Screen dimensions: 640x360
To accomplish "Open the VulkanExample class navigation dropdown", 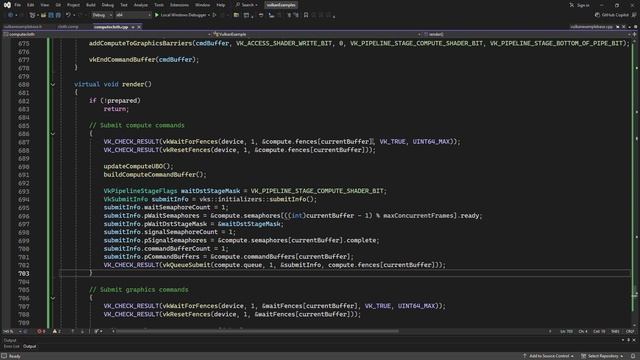I will [x=317, y=34].
